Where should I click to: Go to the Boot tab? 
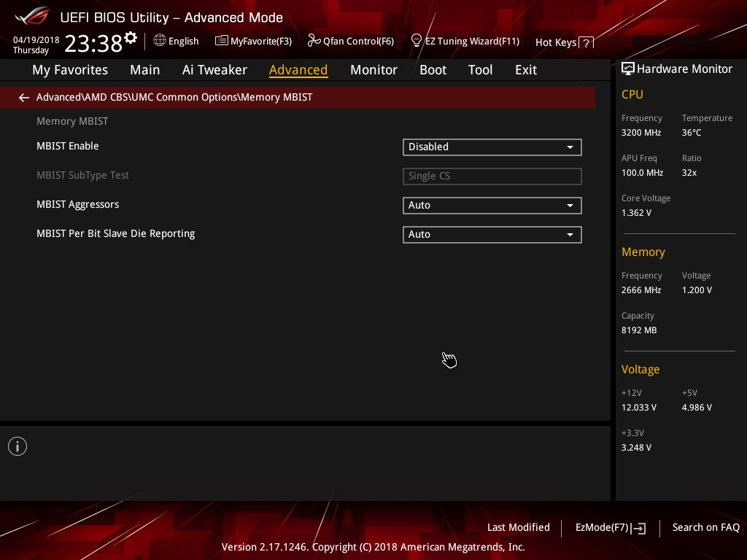tap(433, 70)
